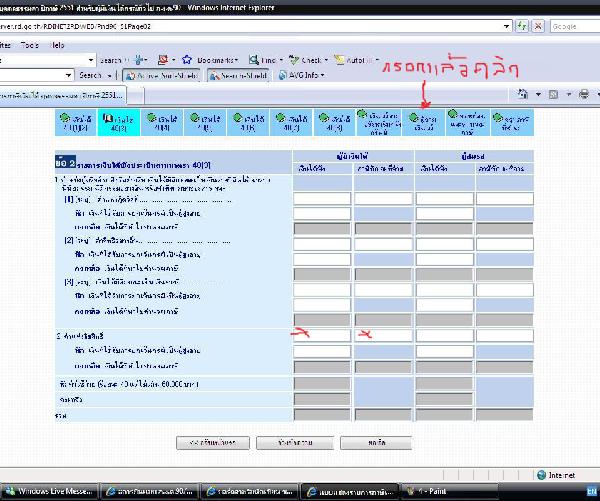This screenshot has height=501, width=600.
Task: Stop loading with the red X icon
Action: click(538, 26)
